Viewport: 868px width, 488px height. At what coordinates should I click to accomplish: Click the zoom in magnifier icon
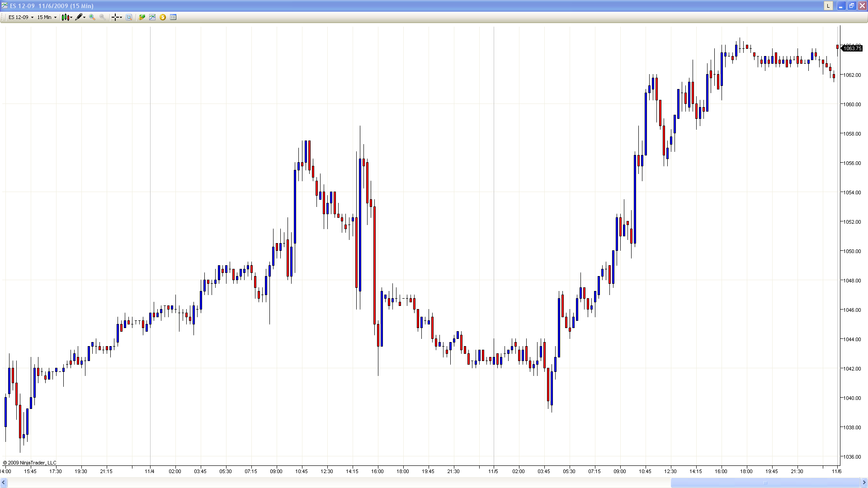(x=92, y=17)
